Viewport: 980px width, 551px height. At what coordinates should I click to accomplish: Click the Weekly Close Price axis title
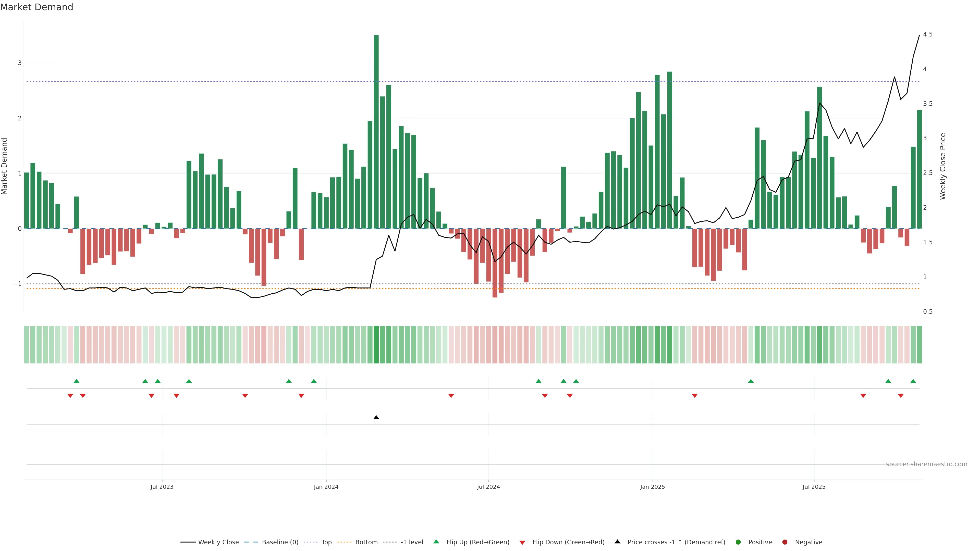click(942, 166)
